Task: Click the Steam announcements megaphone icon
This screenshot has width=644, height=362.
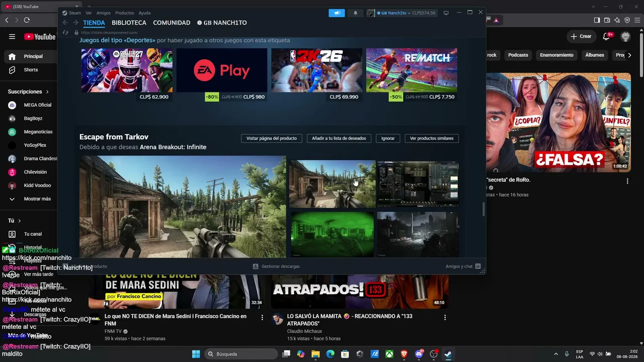Action: [337, 13]
